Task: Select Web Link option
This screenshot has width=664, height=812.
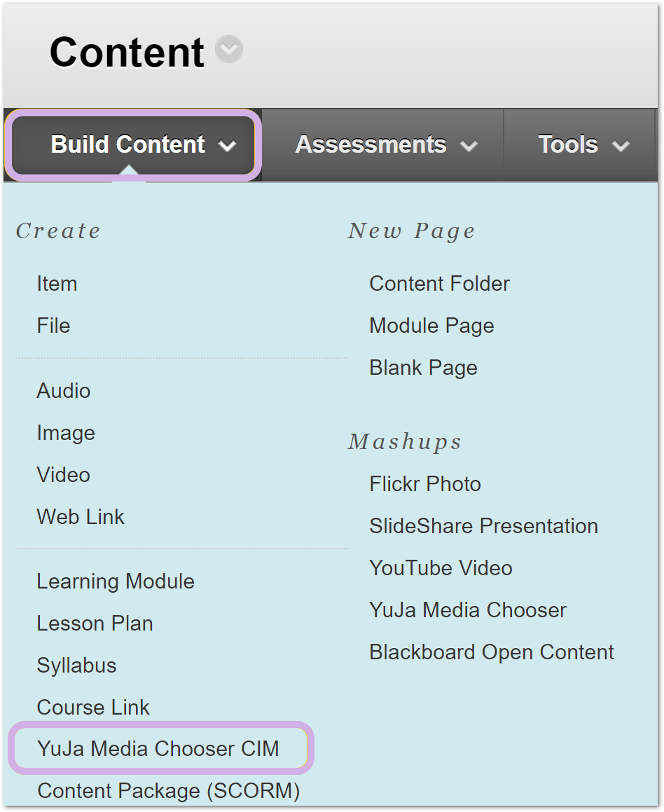Action: coord(81,517)
